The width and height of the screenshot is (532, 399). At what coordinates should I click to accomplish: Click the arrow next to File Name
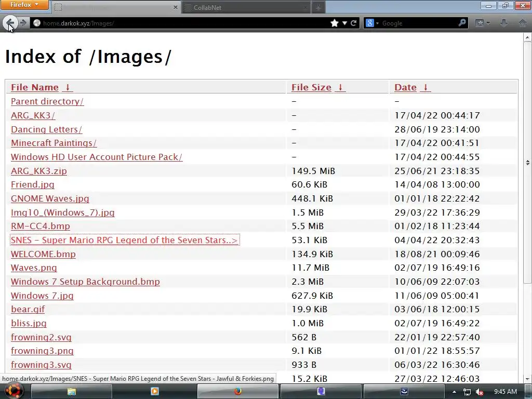click(x=68, y=87)
